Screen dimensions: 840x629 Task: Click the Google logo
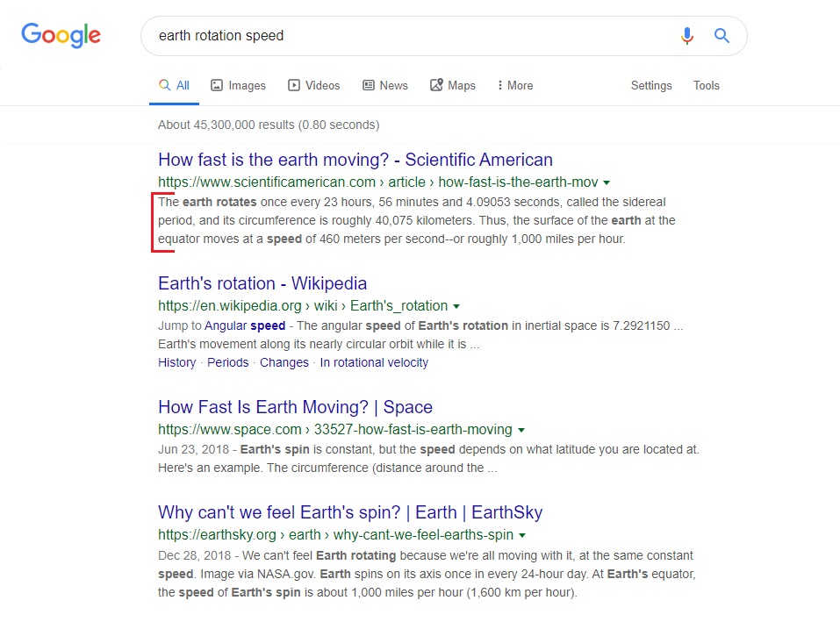pyautogui.click(x=61, y=35)
